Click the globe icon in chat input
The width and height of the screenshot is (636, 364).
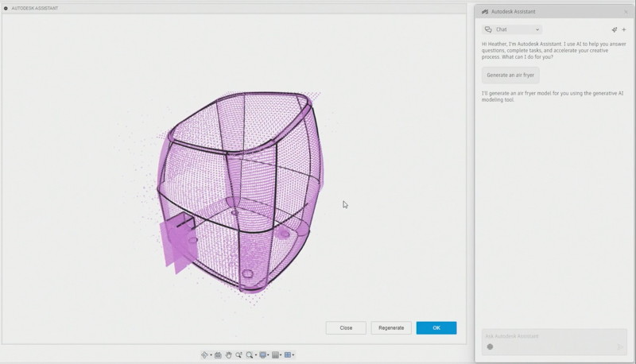click(490, 347)
